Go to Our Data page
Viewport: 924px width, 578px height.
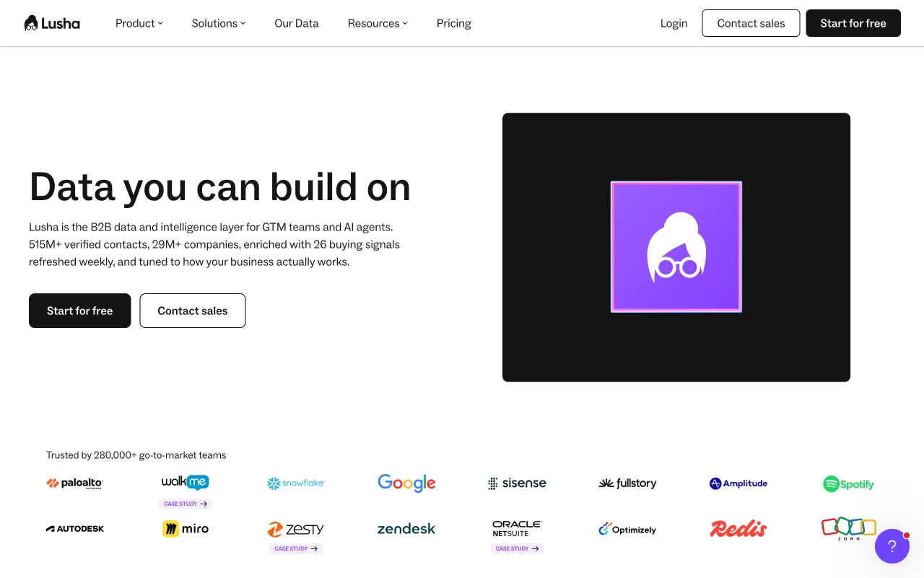click(297, 23)
